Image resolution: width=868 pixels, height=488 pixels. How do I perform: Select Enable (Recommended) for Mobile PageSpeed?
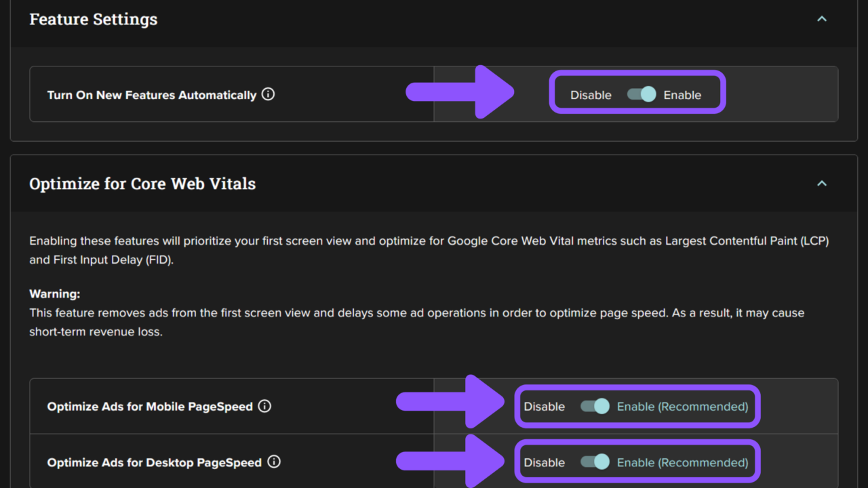tap(682, 407)
